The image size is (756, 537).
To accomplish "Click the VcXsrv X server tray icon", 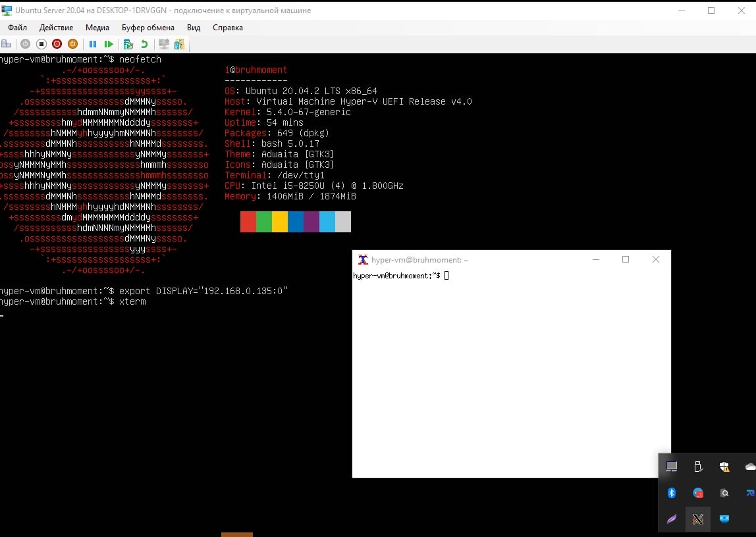I will pyautogui.click(x=698, y=519).
